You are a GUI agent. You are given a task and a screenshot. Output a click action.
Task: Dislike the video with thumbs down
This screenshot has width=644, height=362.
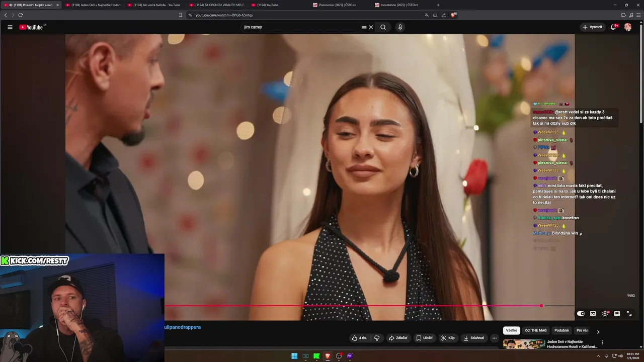tap(377, 338)
